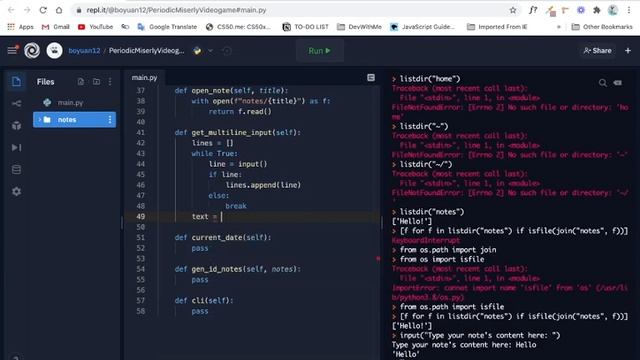Show the hidden bookmarks overflow chevron
Viewport: 640px width, 360px height.
559,27
